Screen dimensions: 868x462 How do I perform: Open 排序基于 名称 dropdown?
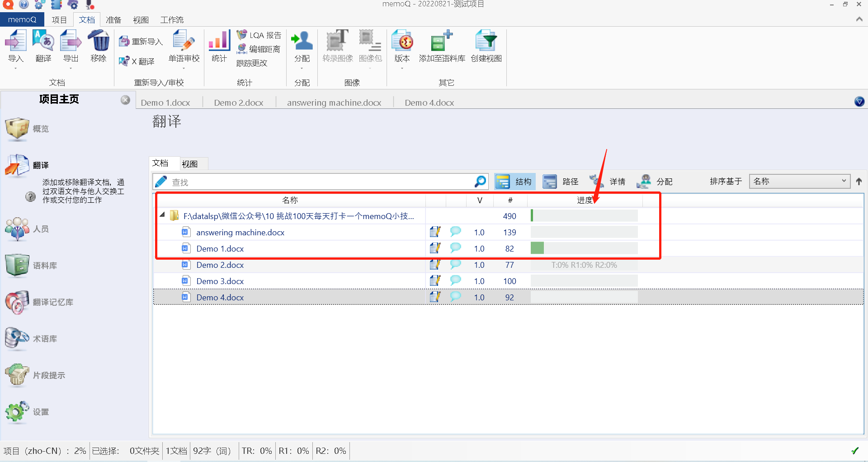[799, 181]
